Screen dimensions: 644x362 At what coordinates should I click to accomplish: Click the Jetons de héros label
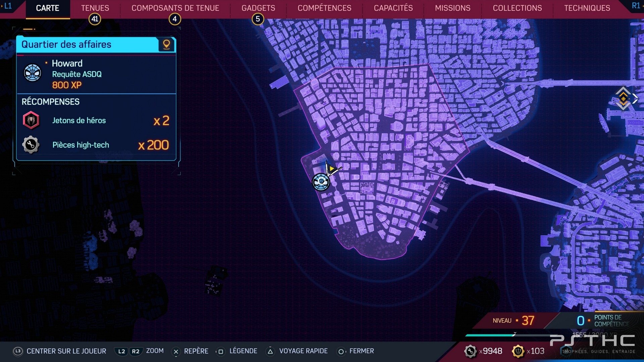point(79,120)
